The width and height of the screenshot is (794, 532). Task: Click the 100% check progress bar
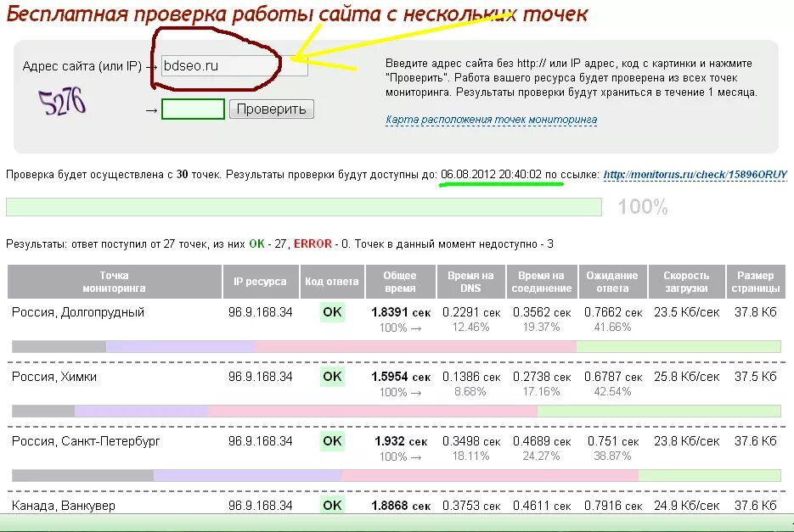pyautogui.click(x=304, y=207)
